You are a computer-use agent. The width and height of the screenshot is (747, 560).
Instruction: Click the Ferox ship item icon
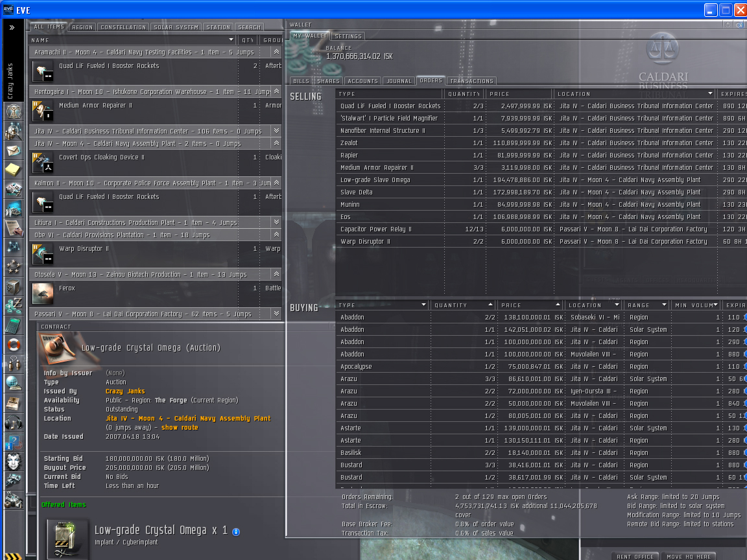[43, 293]
